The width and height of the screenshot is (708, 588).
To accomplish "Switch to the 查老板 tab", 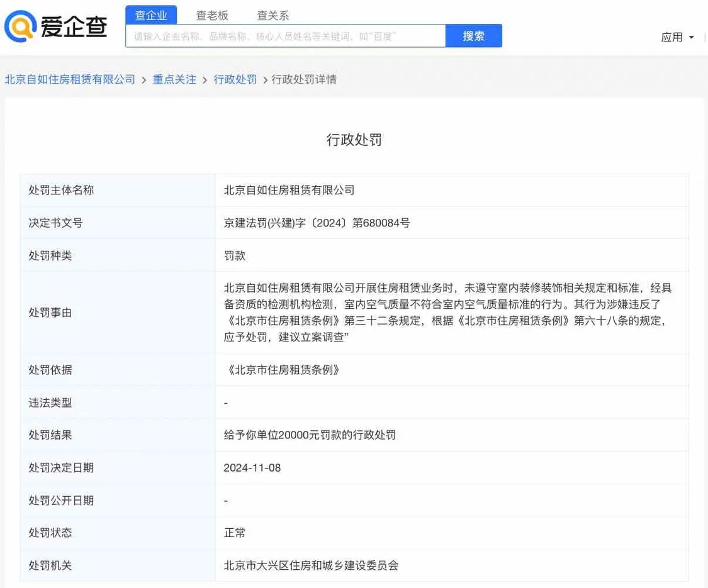I will (211, 15).
